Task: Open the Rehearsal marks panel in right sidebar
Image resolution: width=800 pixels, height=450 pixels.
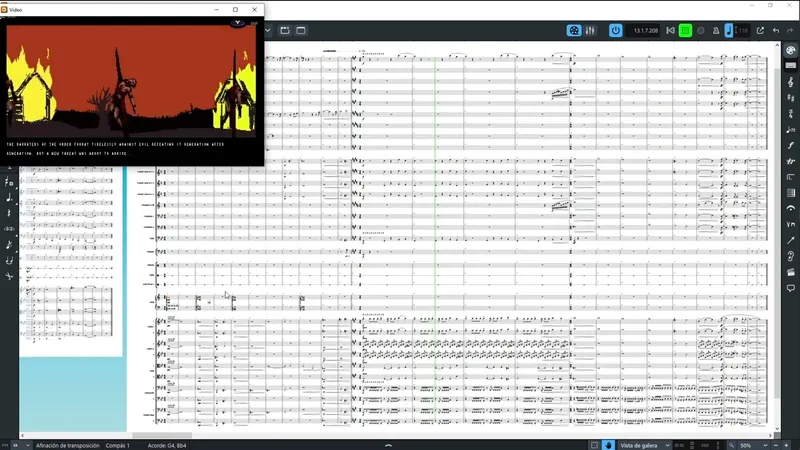Action: [790, 256]
